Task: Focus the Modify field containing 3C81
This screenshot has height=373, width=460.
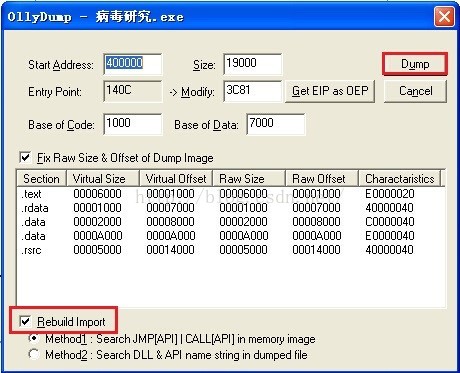Action: 252,91
